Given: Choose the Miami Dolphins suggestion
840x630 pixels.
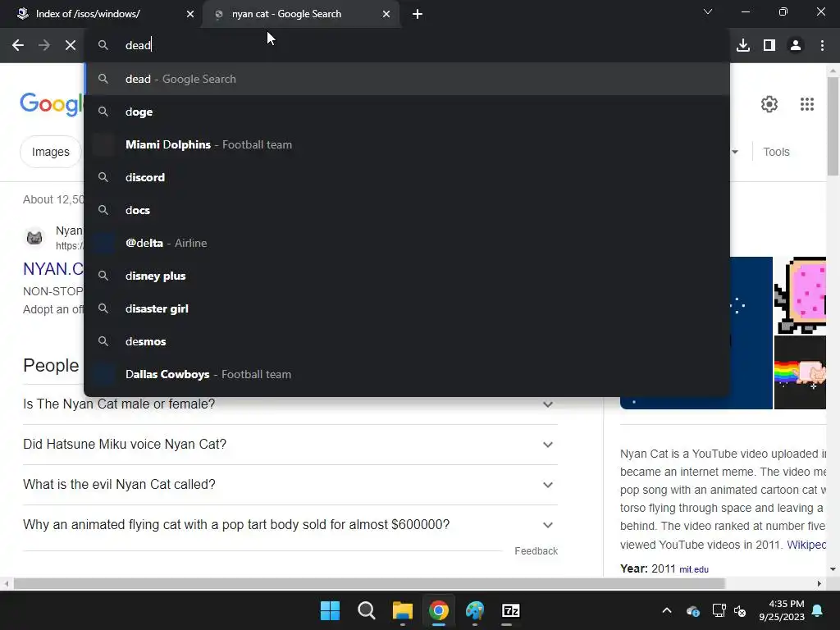Looking at the screenshot, I should click(x=407, y=144).
